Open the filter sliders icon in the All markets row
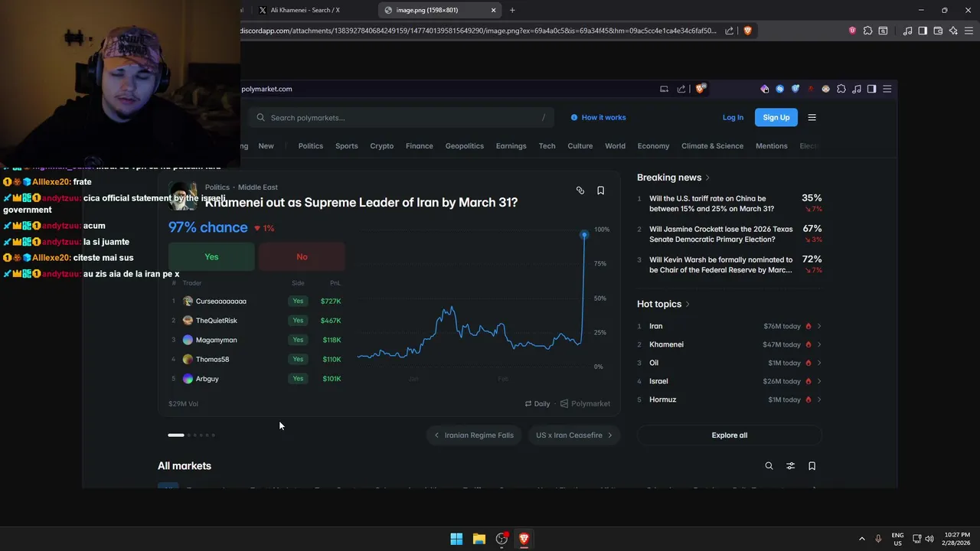Screen dimensions: 980x551 pyautogui.click(x=791, y=465)
